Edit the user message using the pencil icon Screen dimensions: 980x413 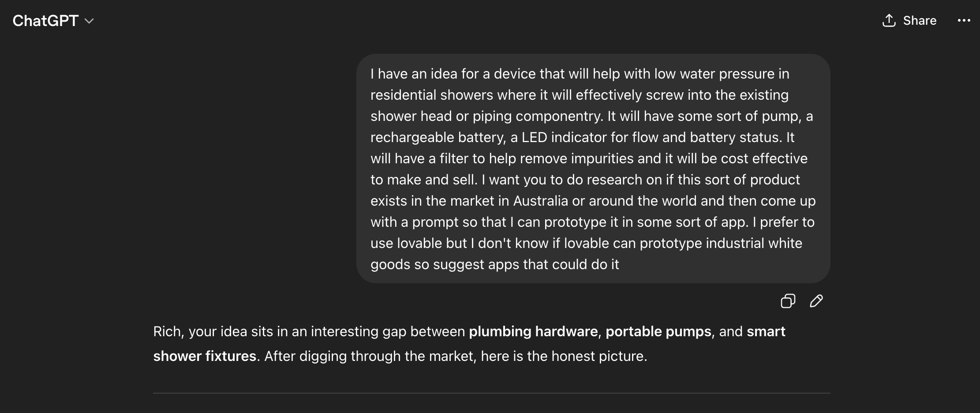point(816,301)
